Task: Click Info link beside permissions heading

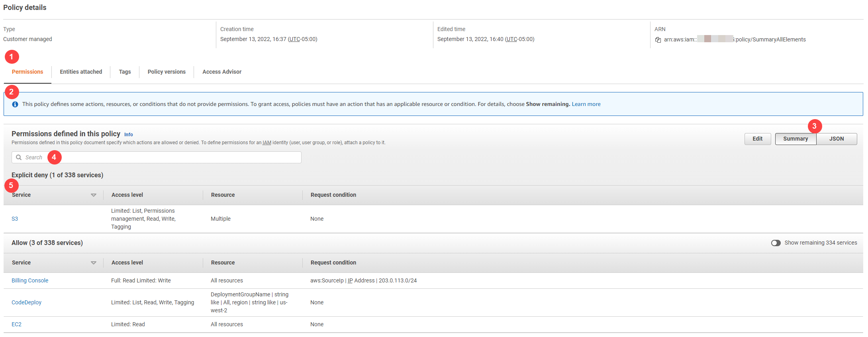Action: pyautogui.click(x=128, y=135)
